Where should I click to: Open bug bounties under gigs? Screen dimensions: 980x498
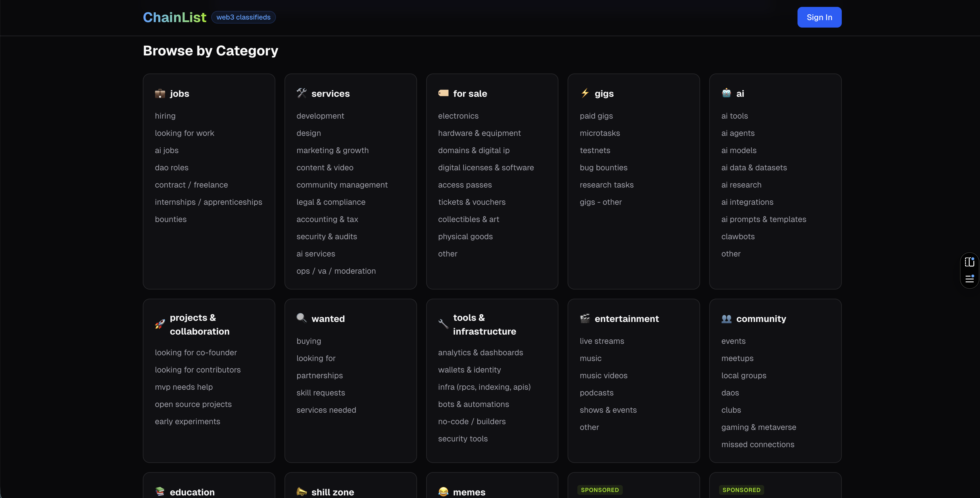603,167
